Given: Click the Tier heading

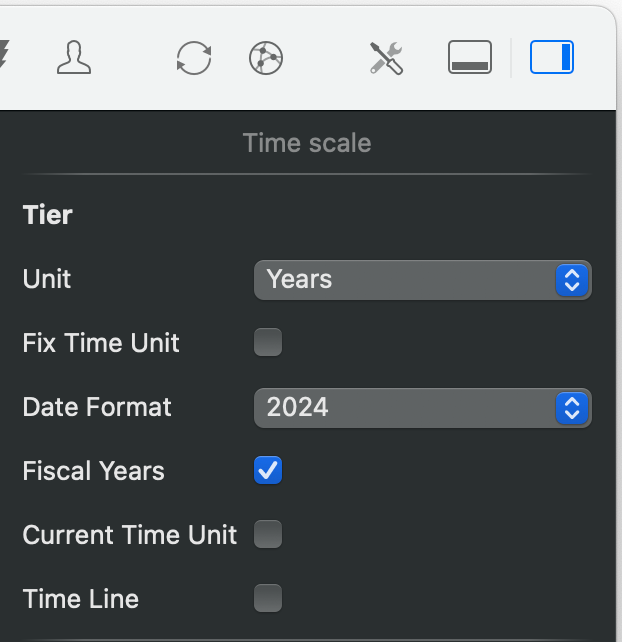Looking at the screenshot, I should click(x=47, y=215).
